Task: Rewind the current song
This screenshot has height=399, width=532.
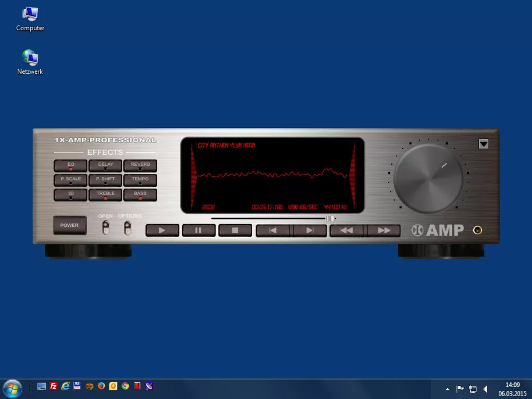Action: (346, 230)
